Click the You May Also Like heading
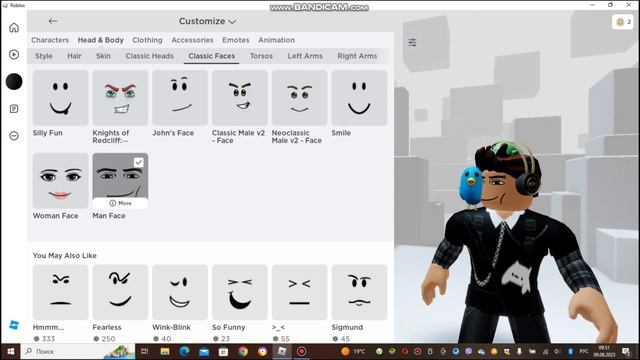The image size is (640, 360). pos(64,256)
